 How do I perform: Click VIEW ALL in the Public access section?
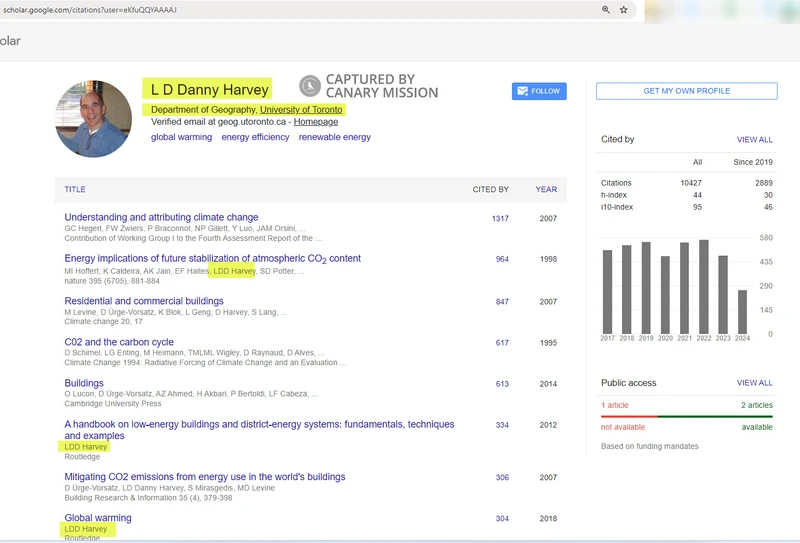[754, 383]
